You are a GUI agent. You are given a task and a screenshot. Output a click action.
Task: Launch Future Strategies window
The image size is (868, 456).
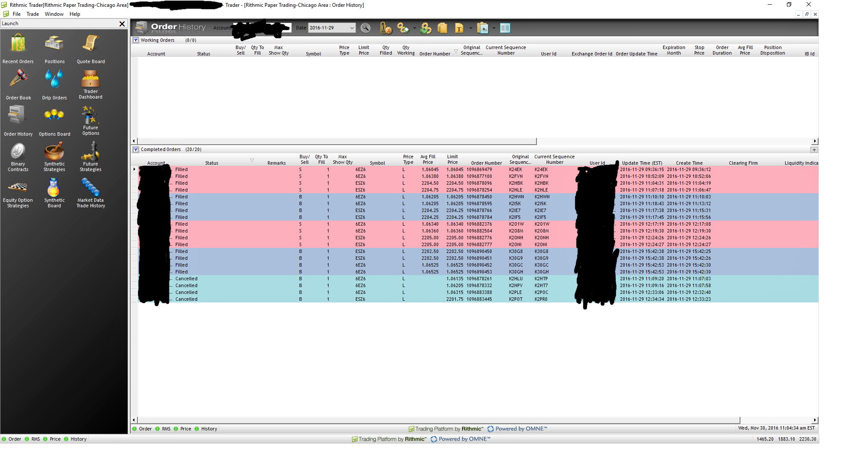pyautogui.click(x=90, y=157)
